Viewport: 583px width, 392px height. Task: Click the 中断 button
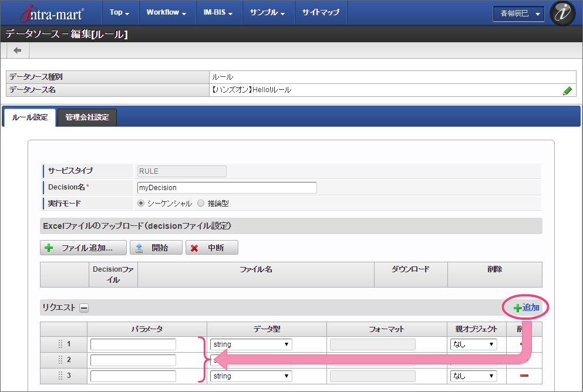coord(212,248)
